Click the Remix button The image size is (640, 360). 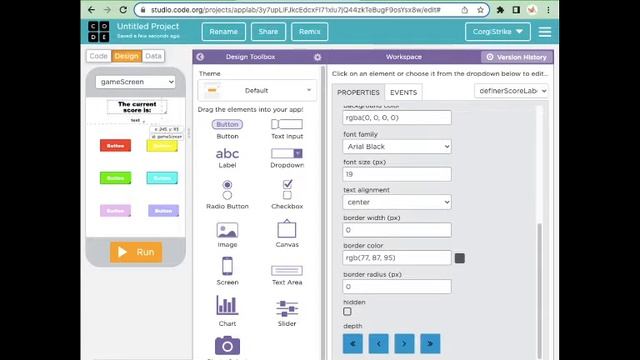click(309, 31)
